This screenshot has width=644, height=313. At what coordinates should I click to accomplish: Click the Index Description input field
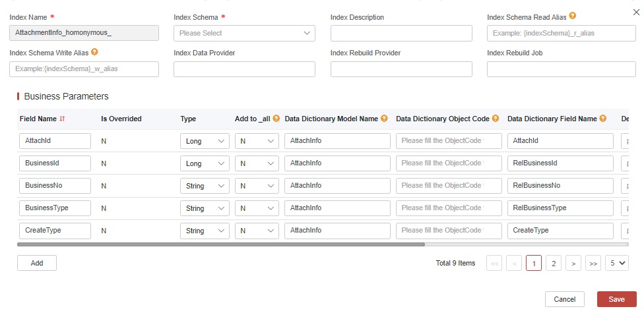[401, 33]
